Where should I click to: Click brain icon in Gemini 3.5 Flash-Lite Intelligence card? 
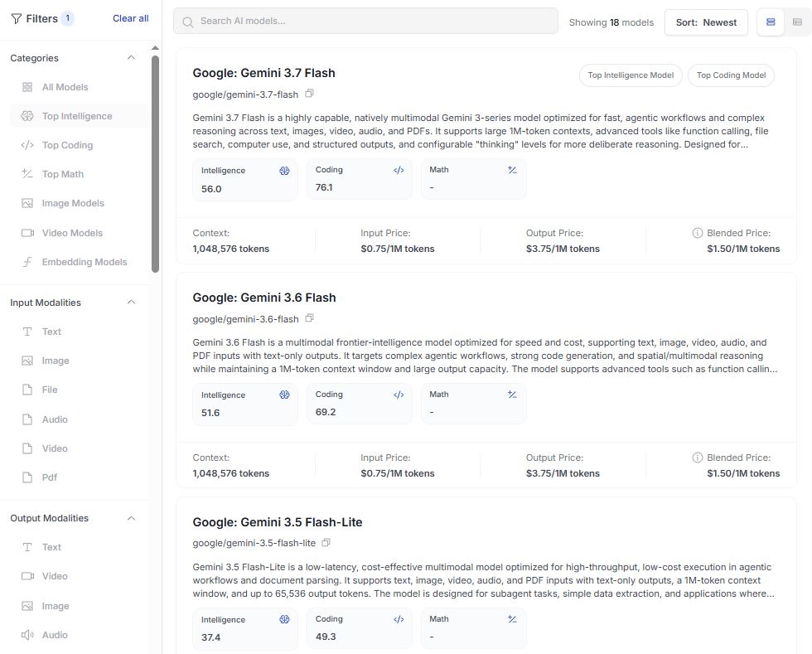tap(284, 619)
